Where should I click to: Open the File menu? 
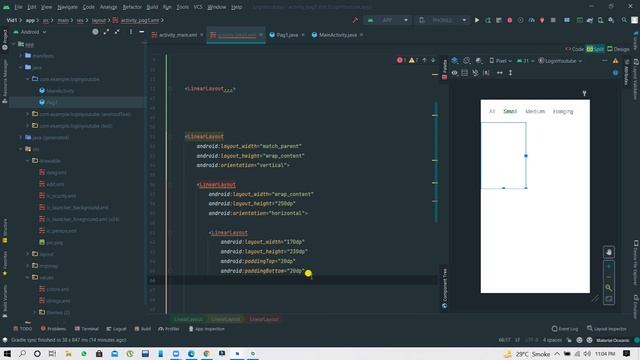pyautogui.click(x=18, y=7)
